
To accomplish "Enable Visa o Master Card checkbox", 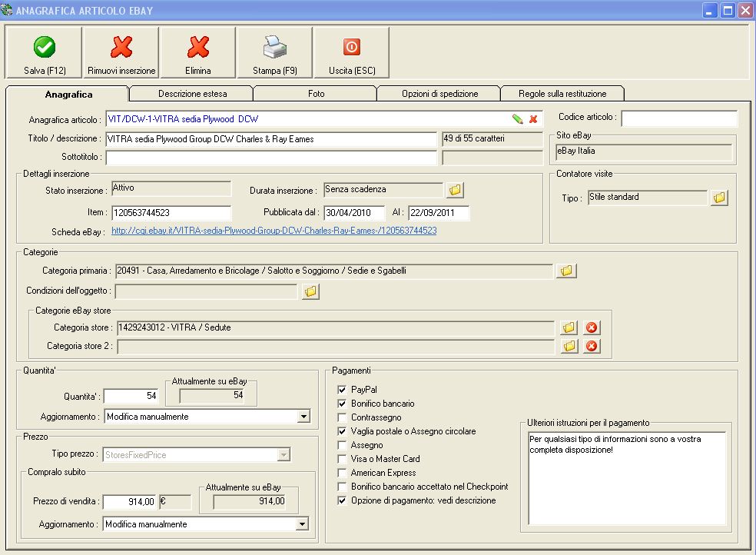I will point(343,459).
